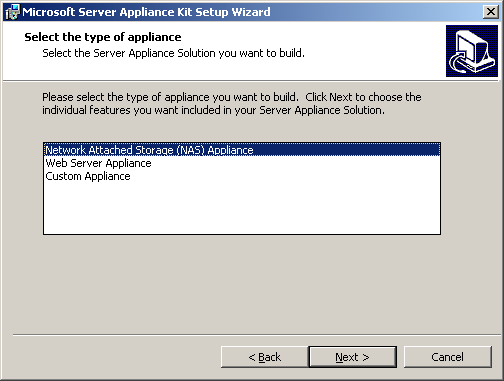Click the 'Please select the type of appliance' instruction line
The width and height of the screenshot is (504, 381).
232,97
